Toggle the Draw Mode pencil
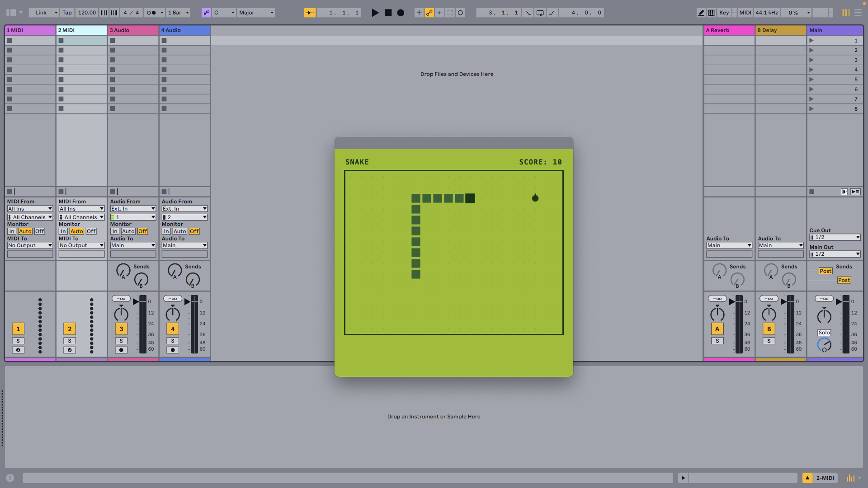This screenshot has width=868, height=488. coord(701,13)
